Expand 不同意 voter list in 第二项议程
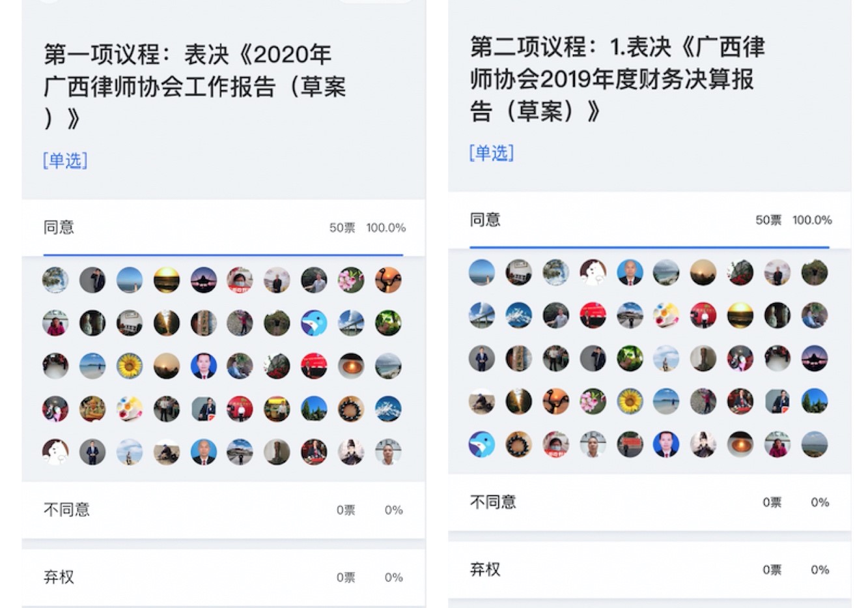The width and height of the screenshot is (868, 608). pos(649,502)
